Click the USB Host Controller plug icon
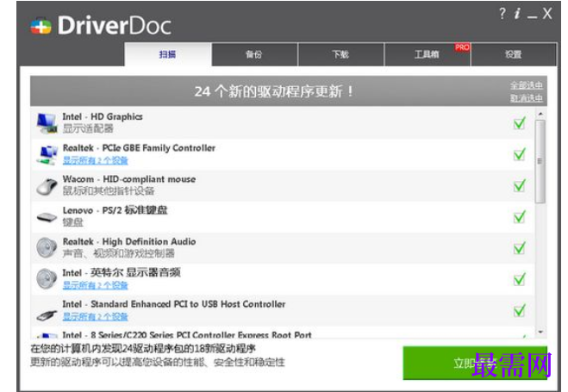This screenshot has height=392, width=568. pyautogui.click(x=47, y=315)
